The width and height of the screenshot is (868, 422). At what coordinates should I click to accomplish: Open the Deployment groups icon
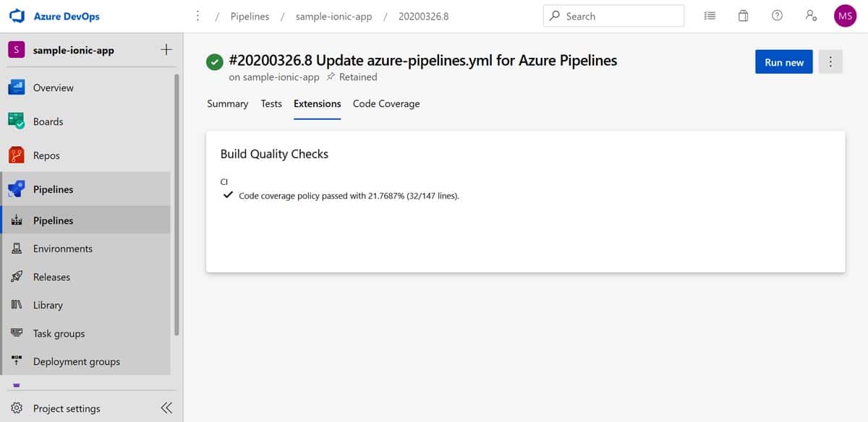pyautogui.click(x=17, y=361)
